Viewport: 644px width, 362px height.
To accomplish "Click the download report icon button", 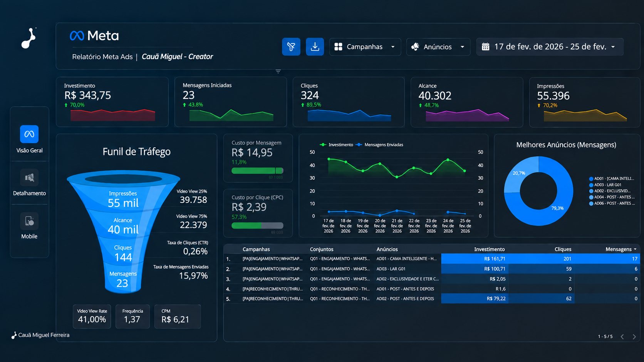I will coord(315,47).
